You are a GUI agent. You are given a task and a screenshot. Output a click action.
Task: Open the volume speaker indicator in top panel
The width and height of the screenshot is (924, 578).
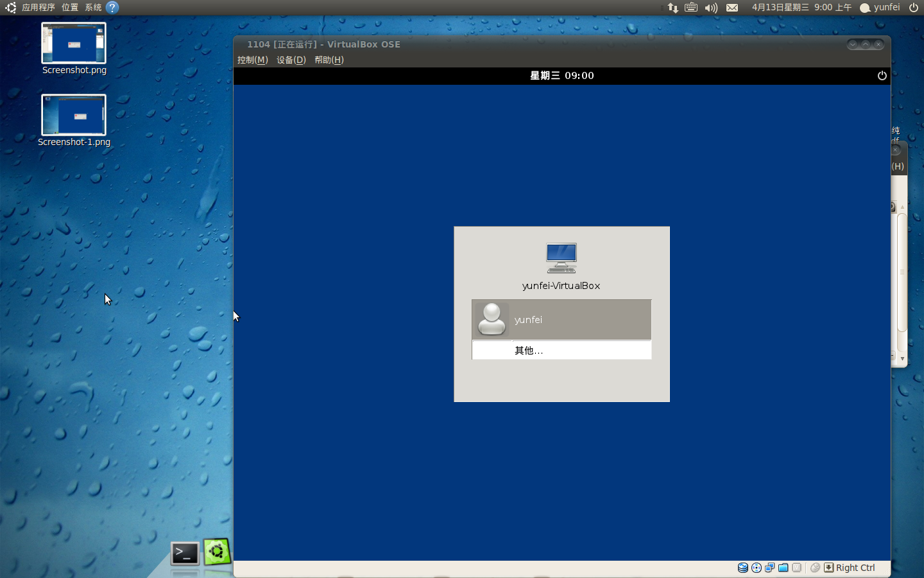711,8
